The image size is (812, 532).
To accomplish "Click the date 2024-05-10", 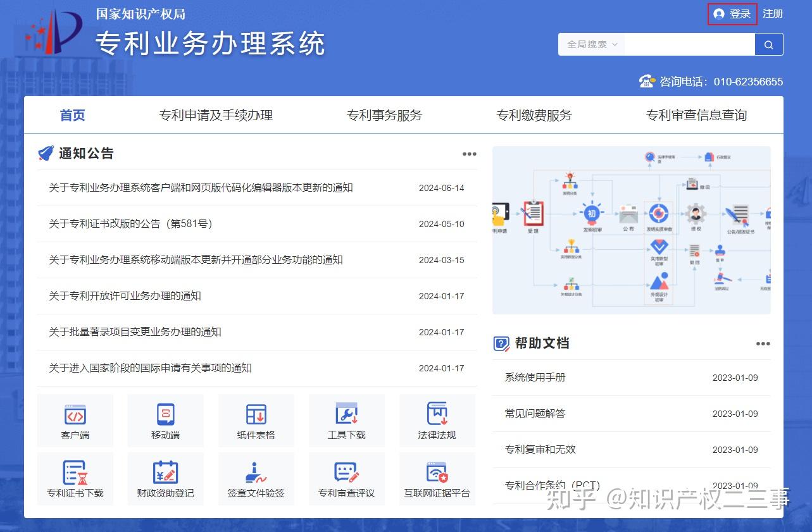I will (441, 224).
